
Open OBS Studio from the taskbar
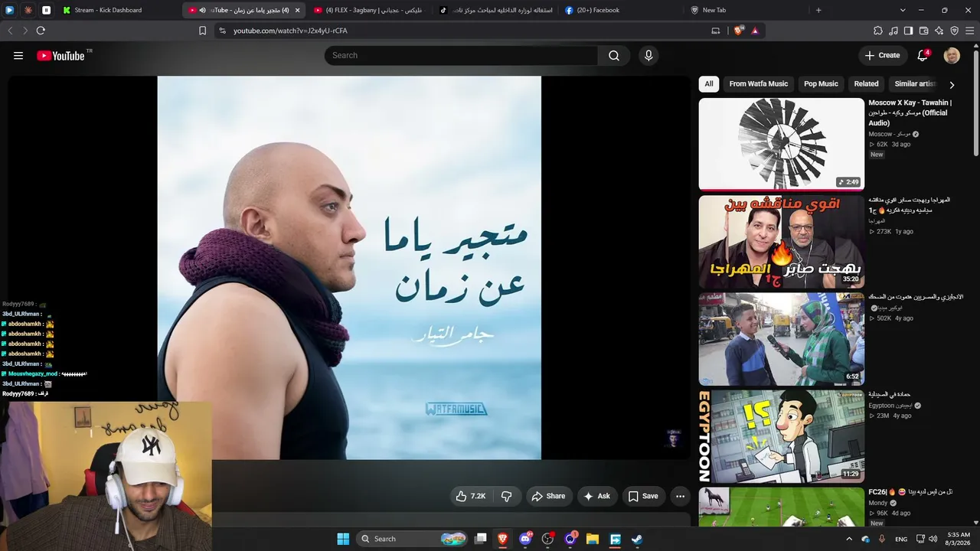pos(547,539)
